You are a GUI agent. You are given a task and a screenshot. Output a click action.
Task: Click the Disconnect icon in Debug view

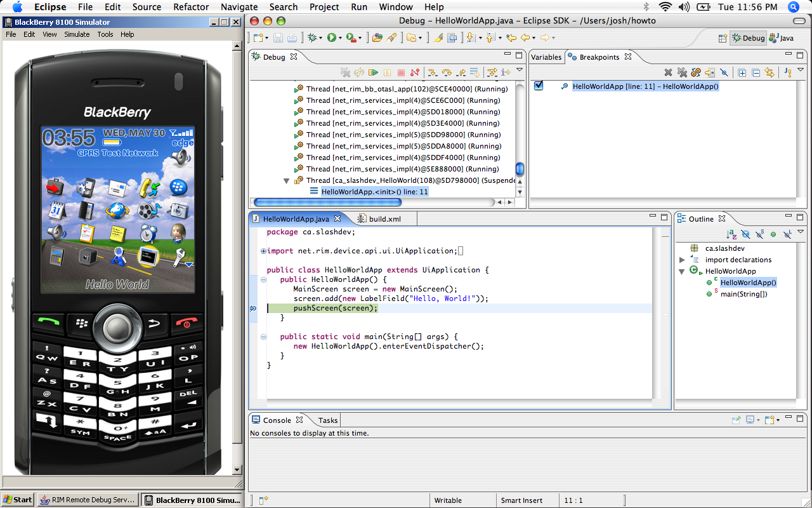[x=415, y=72]
